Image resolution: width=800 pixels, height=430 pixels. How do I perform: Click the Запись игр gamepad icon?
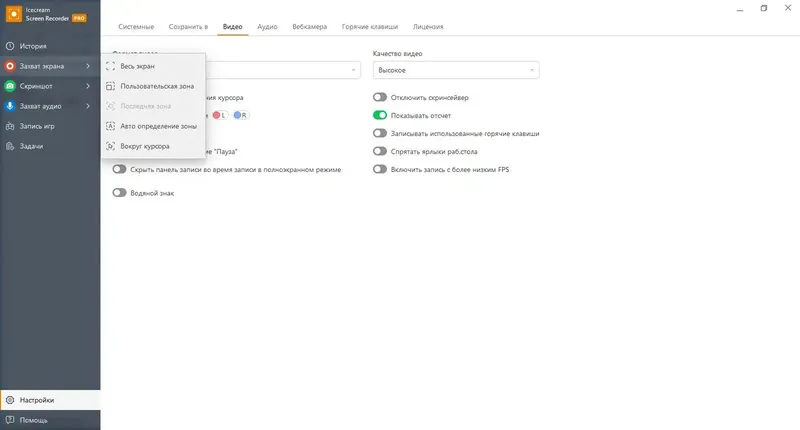point(10,126)
